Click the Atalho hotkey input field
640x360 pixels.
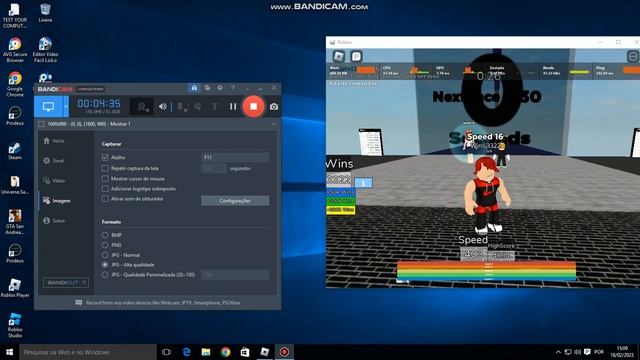235,157
